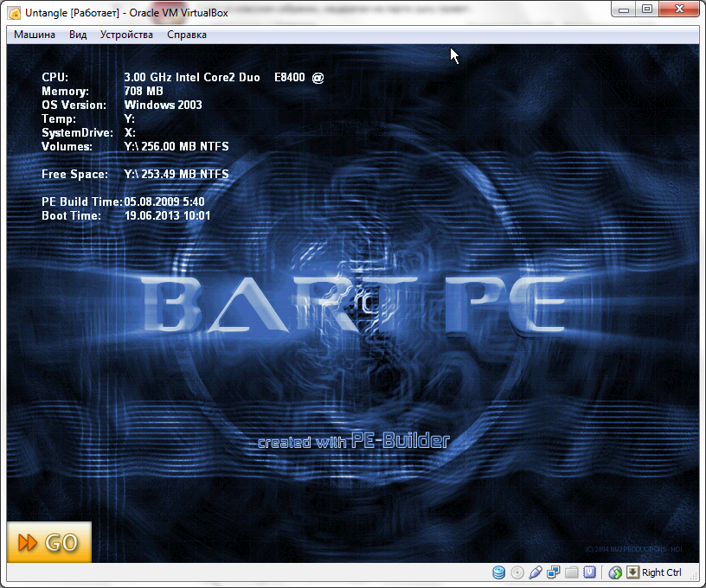Open the USB devices status icon
Viewport: 706px width, 588px height.
(536, 572)
